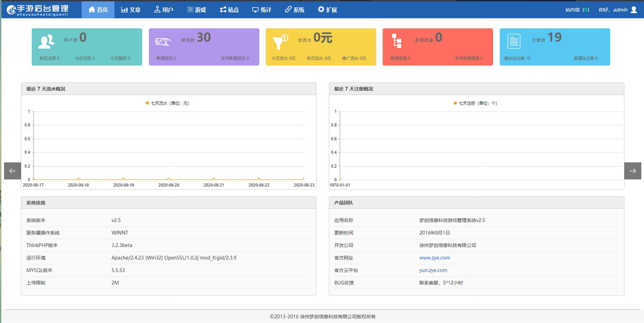Viewport: 644px width, 323px height.
Task: Click the users icon in teal card
Action: click(x=46, y=41)
